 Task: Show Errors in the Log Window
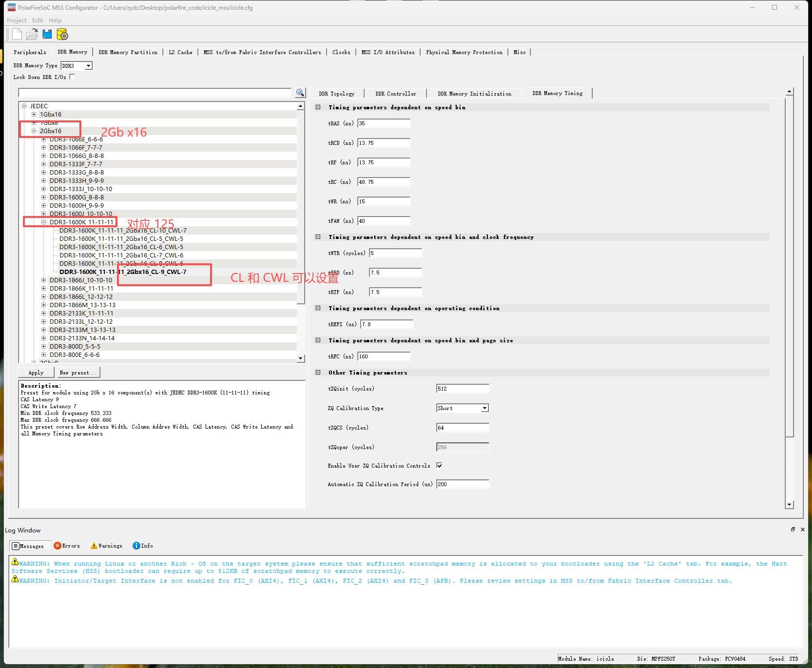[67, 546]
